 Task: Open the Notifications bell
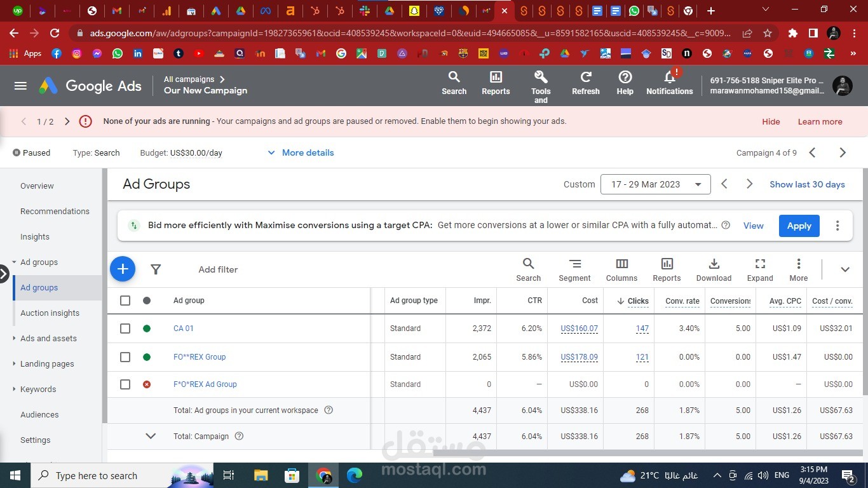[670, 83]
